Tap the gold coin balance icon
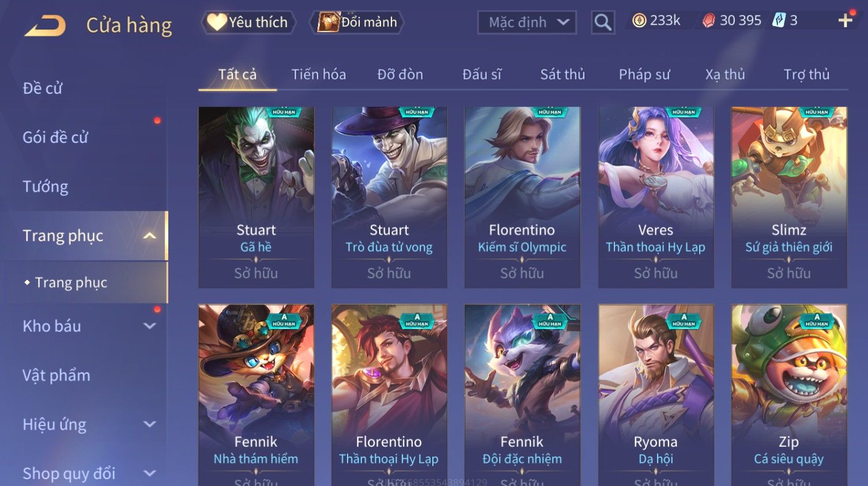The image size is (868, 486). point(639,21)
